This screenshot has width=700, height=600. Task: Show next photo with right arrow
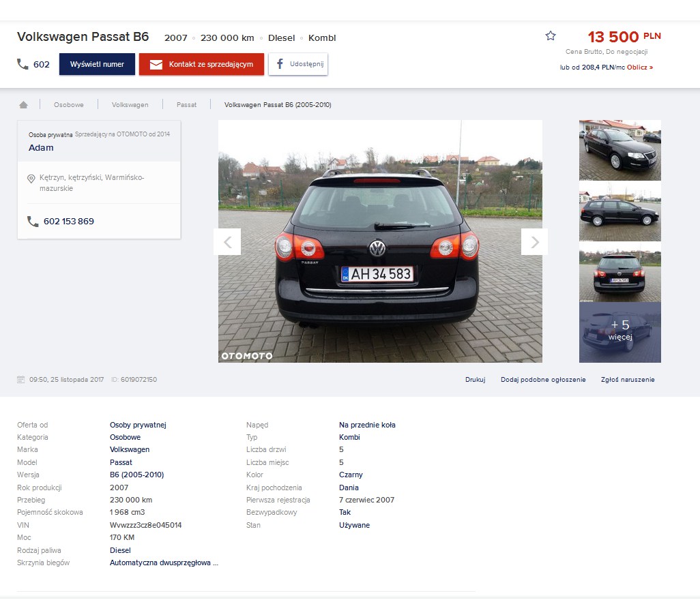tap(534, 242)
